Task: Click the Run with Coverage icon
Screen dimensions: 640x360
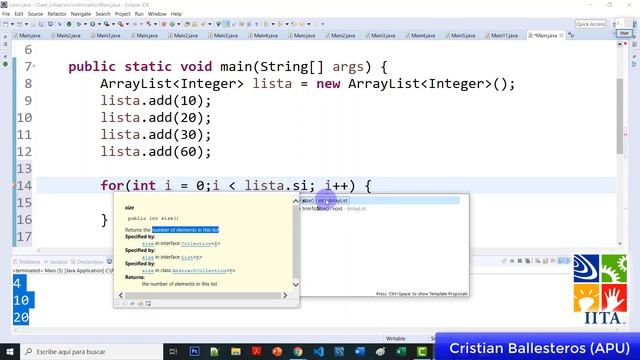Action: (106, 24)
